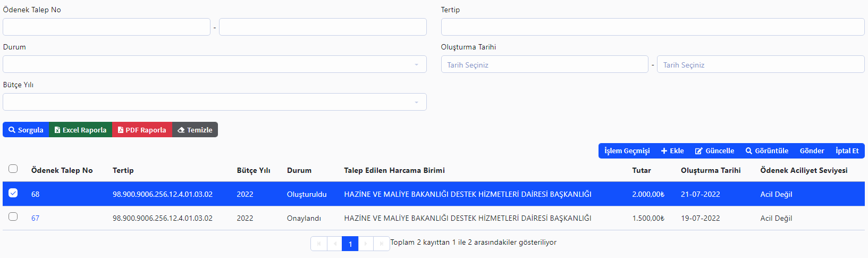Open the Bütçe Yılı dropdown
868x258 pixels.
[214, 102]
